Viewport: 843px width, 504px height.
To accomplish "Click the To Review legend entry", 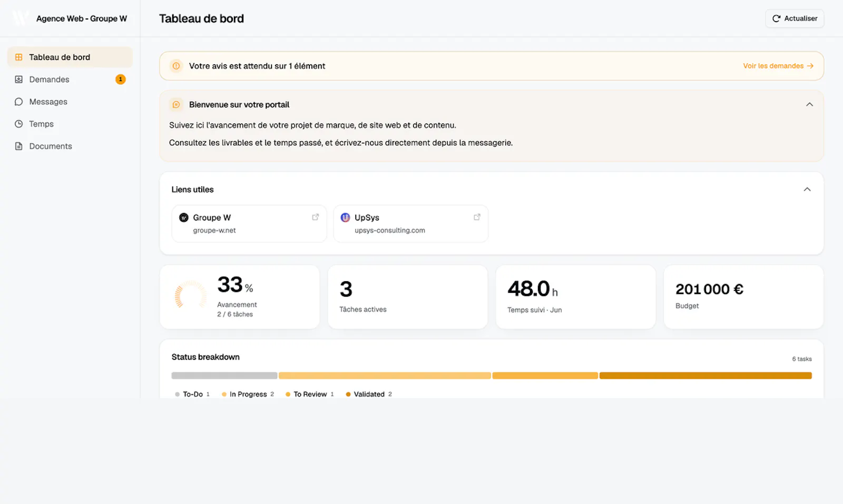I will pos(310,394).
